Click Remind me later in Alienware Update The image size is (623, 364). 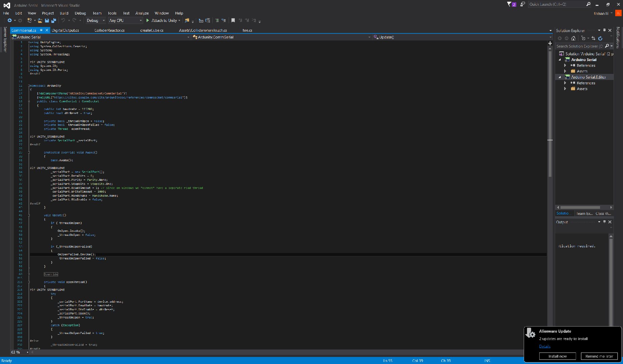coord(599,356)
